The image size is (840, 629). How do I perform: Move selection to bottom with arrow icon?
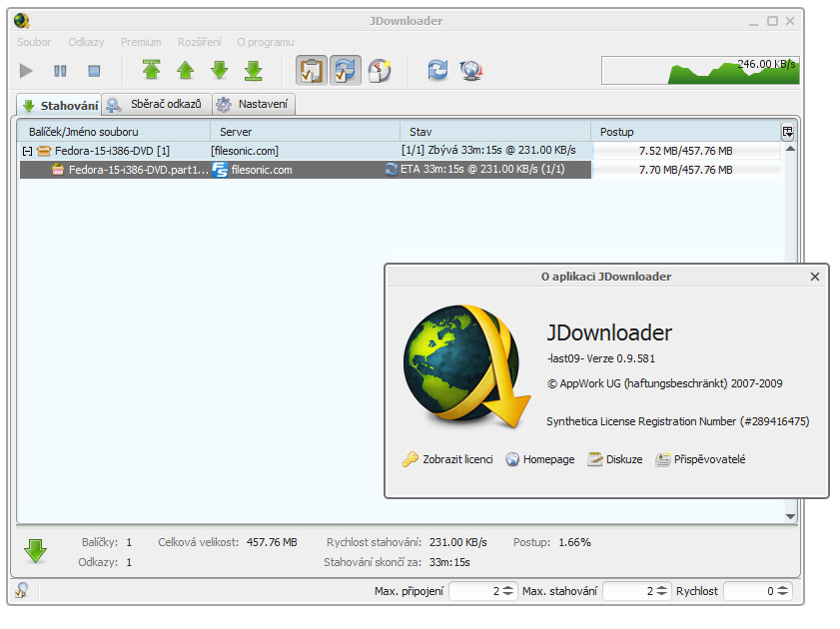[254, 70]
